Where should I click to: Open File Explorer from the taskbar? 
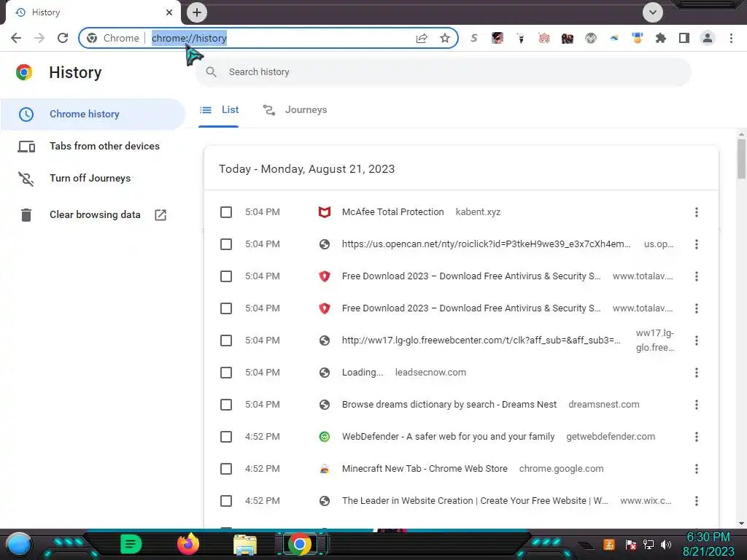(245, 545)
